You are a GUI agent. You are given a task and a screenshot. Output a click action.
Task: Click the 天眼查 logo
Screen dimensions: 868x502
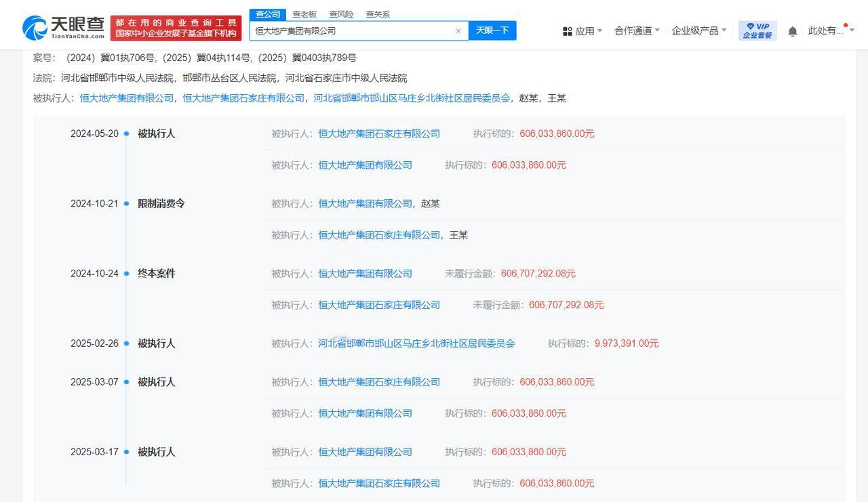63,28
